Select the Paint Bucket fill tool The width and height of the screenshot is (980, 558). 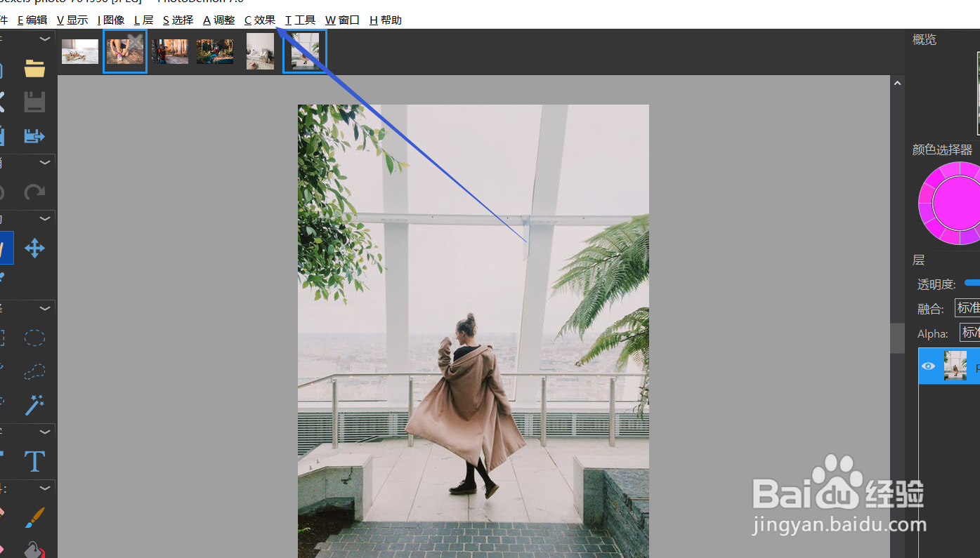click(x=34, y=550)
